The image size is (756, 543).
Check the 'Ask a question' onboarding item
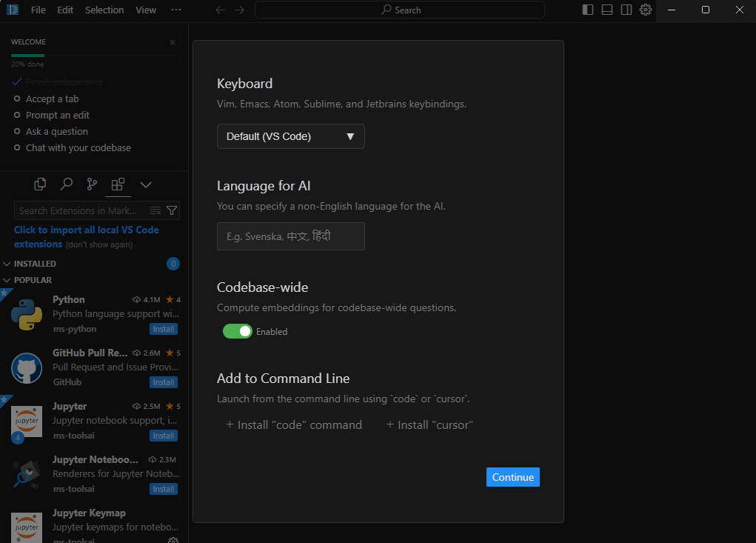[x=18, y=131]
